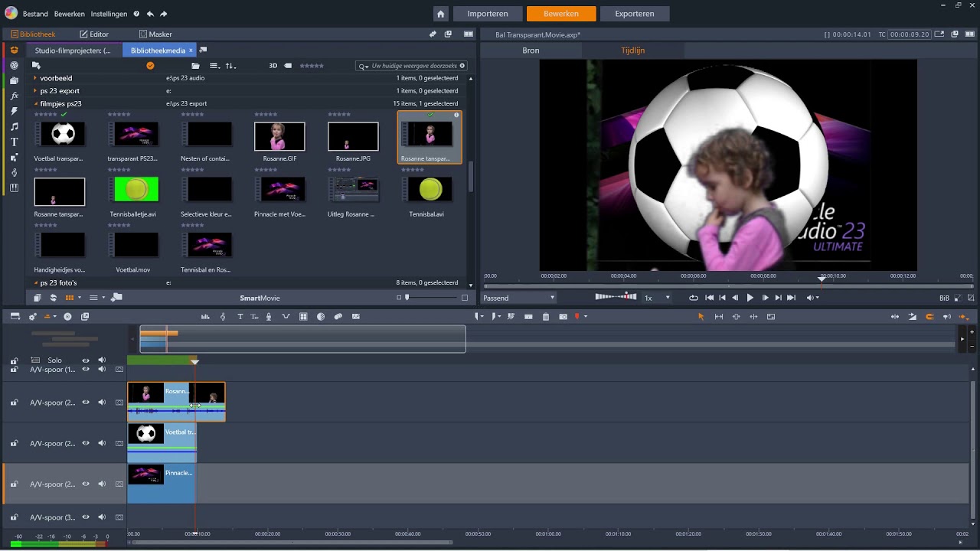Switch to the Editor tab
The width and height of the screenshot is (980, 551).
tap(94, 34)
